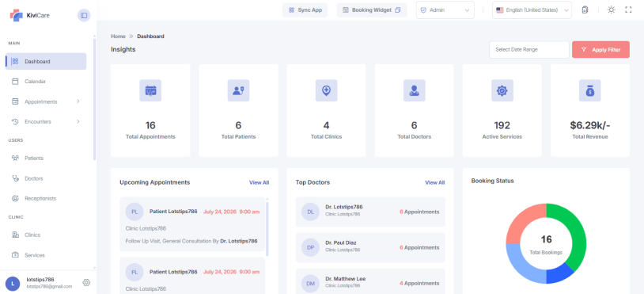Click the Sync App button

[x=305, y=10]
